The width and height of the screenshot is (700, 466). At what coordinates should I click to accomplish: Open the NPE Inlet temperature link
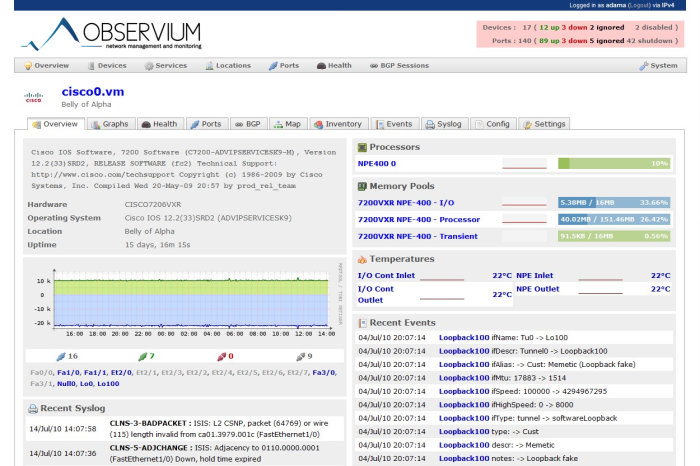point(534,276)
